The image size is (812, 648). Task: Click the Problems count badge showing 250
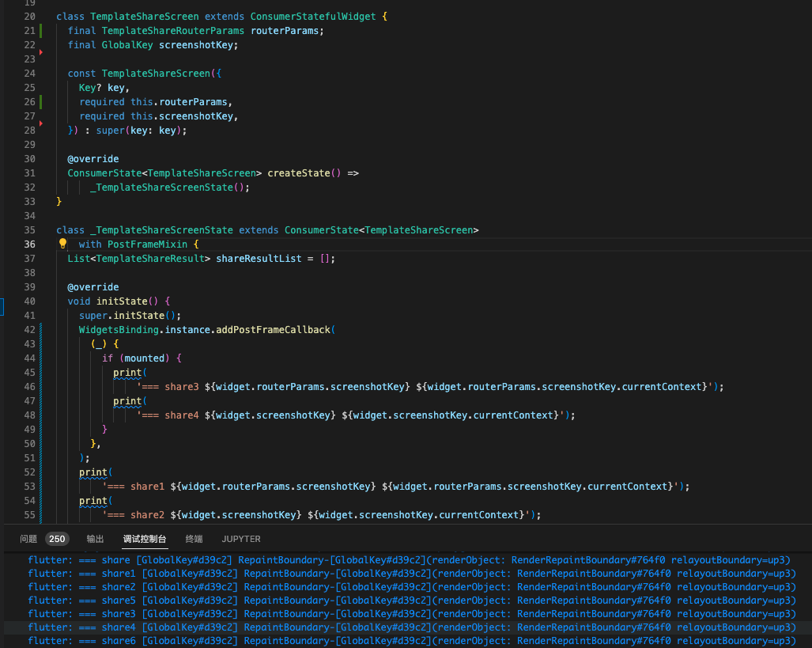pyautogui.click(x=56, y=539)
